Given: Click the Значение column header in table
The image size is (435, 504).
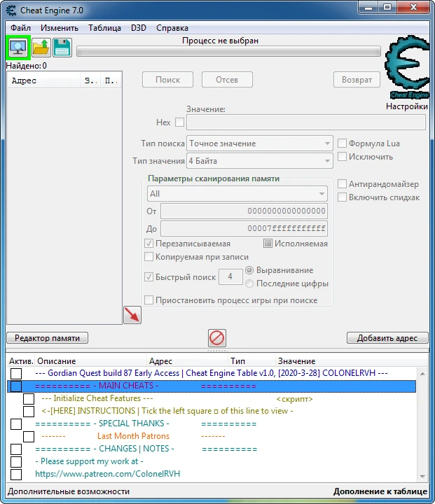Looking at the screenshot, I should [352, 361].
